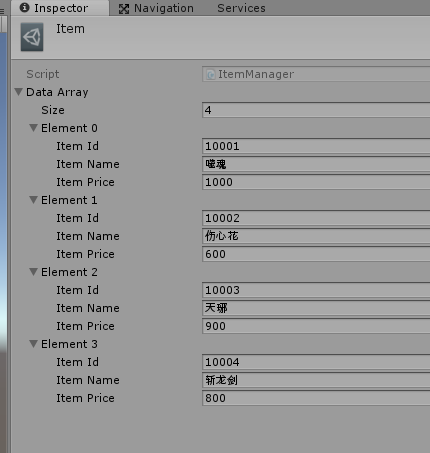430x453 pixels.
Task: Open the Services tab
Action: point(241,8)
